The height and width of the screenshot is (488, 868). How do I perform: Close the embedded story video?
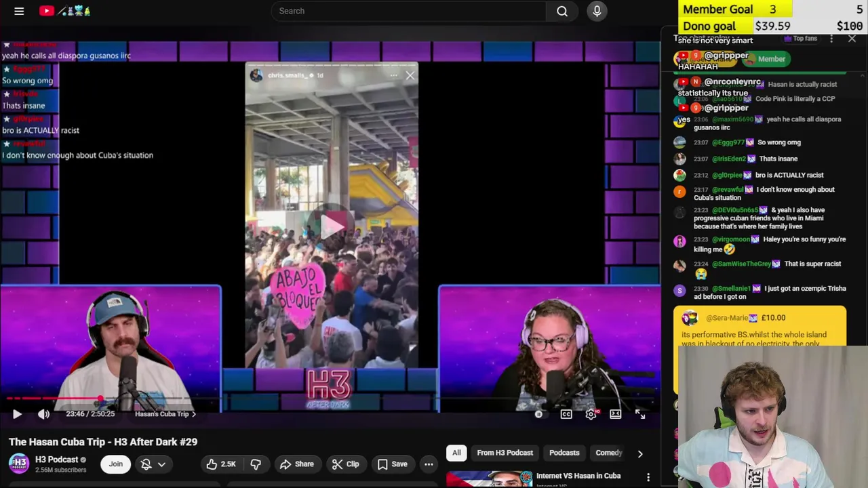point(410,76)
